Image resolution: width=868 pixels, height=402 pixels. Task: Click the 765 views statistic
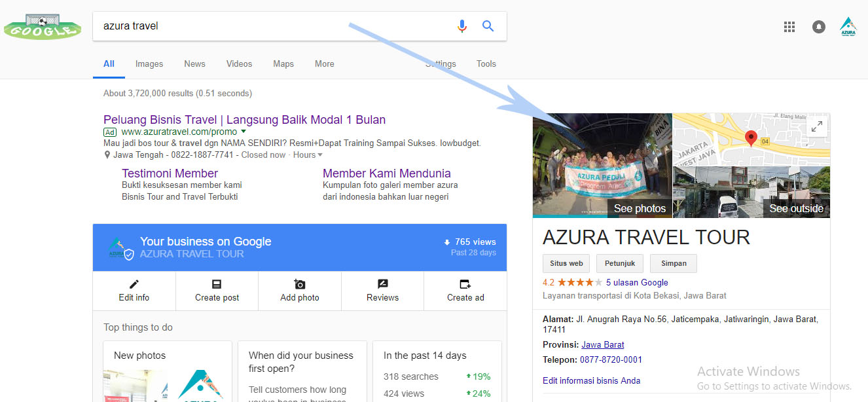coord(470,242)
